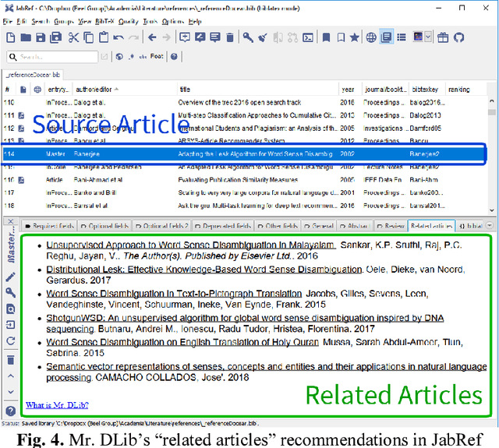
Task: Click the delete entry trash icon in toolbar
Action: pyautogui.click(x=229, y=37)
